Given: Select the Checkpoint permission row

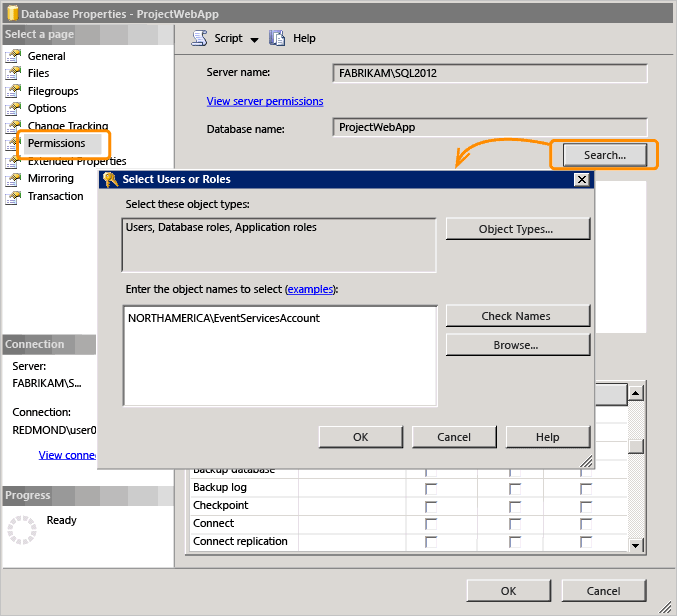Looking at the screenshot, I should coord(408,506).
